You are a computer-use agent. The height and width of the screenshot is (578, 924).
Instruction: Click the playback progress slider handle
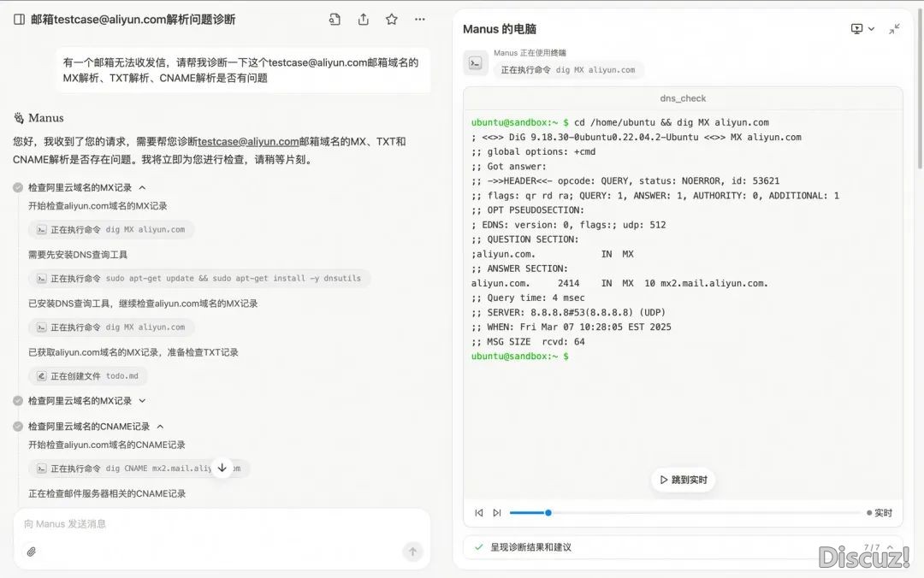pyautogui.click(x=548, y=513)
